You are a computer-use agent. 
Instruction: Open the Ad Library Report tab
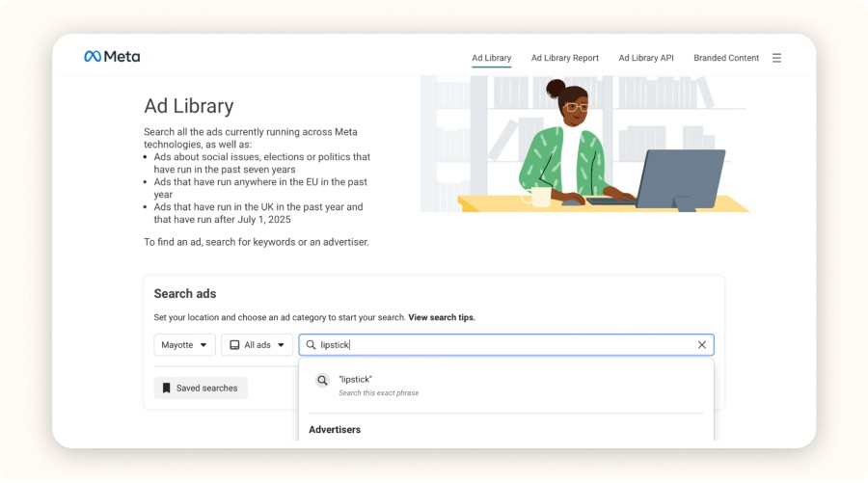[x=564, y=58]
